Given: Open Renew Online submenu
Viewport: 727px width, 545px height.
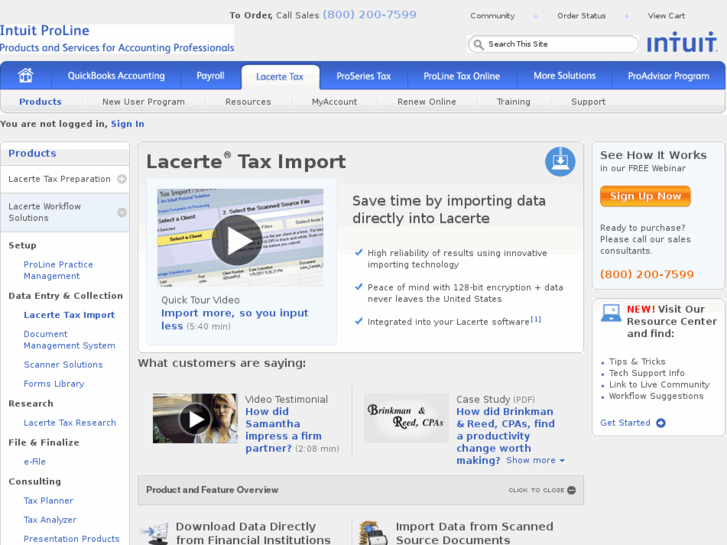Looking at the screenshot, I should tap(427, 102).
